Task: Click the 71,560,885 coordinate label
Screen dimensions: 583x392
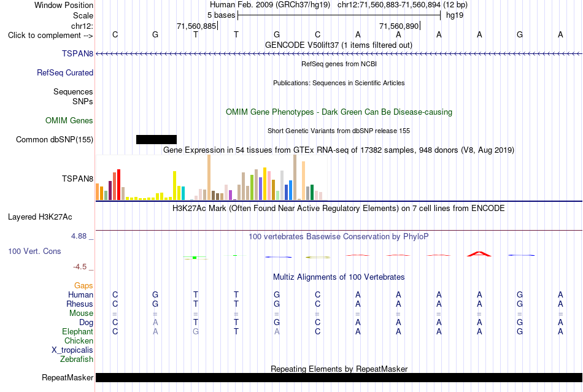Action: pyautogui.click(x=196, y=26)
